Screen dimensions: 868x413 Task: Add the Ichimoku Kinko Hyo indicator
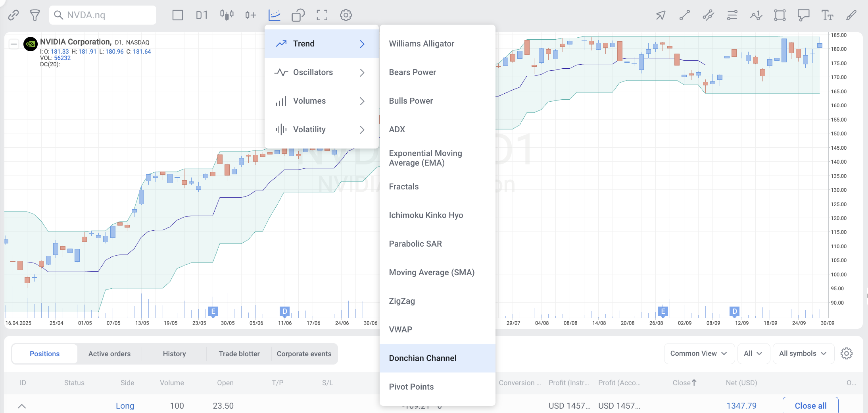[438, 215]
